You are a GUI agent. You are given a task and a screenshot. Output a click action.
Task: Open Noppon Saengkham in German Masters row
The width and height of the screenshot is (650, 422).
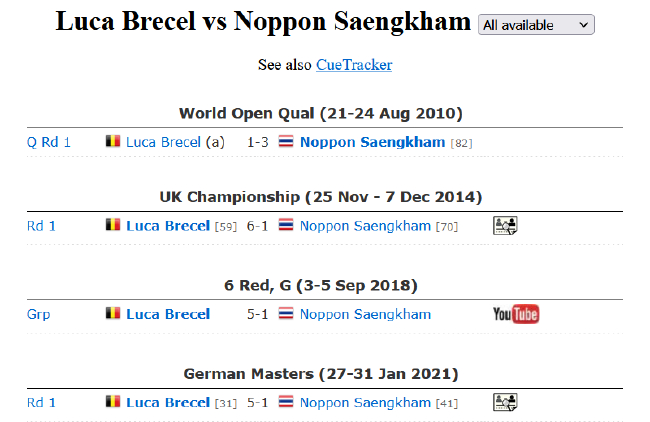click(365, 402)
